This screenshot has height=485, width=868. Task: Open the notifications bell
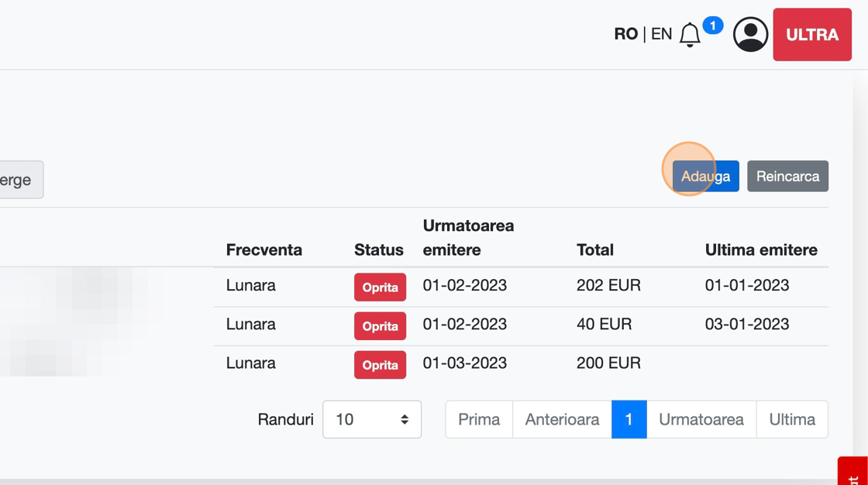690,35
